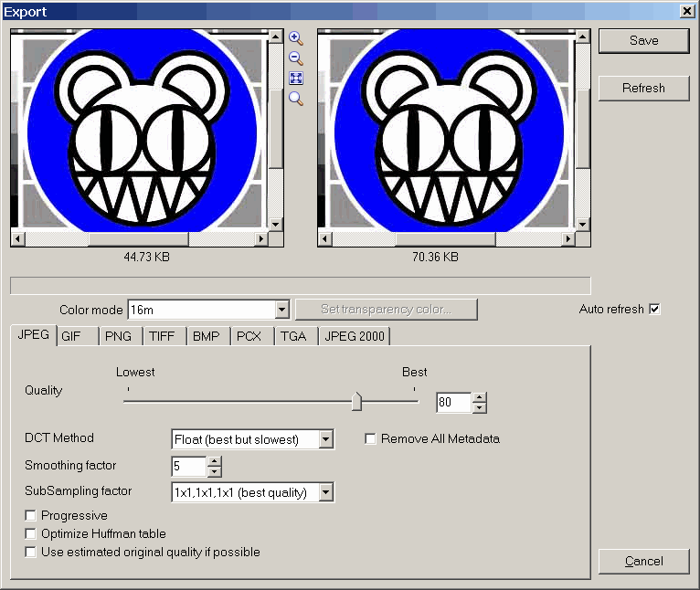Switch to the JPEG 2000 tab
This screenshot has height=590, width=700.
354,336
